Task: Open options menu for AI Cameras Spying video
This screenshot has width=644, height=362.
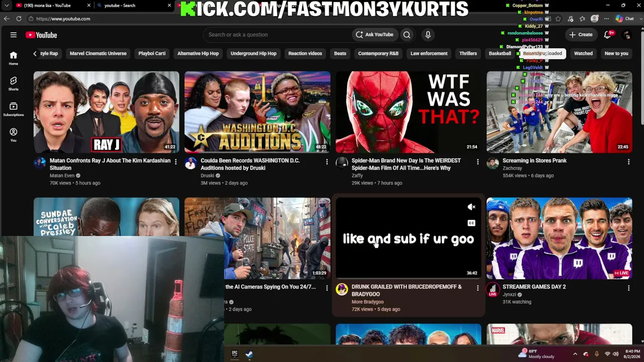Action: click(x=327, y=288)
